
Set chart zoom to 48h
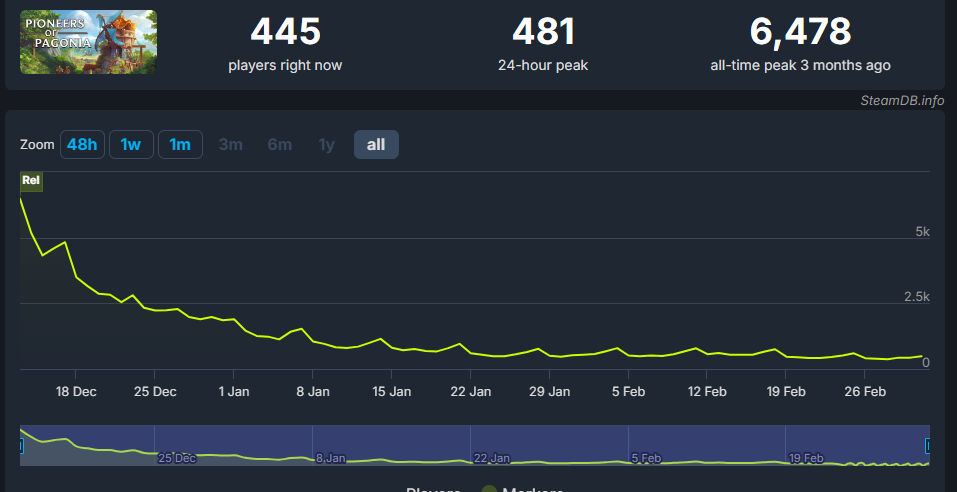[x=82, y=145]
